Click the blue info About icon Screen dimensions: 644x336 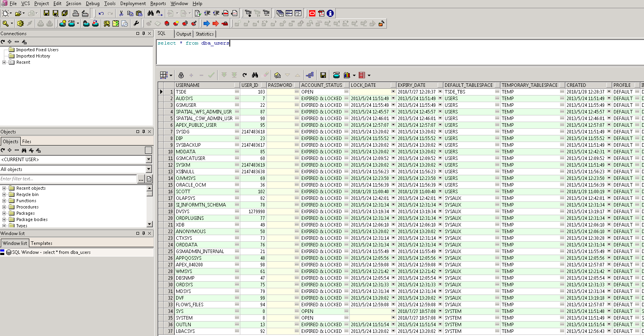click(330, 13)
